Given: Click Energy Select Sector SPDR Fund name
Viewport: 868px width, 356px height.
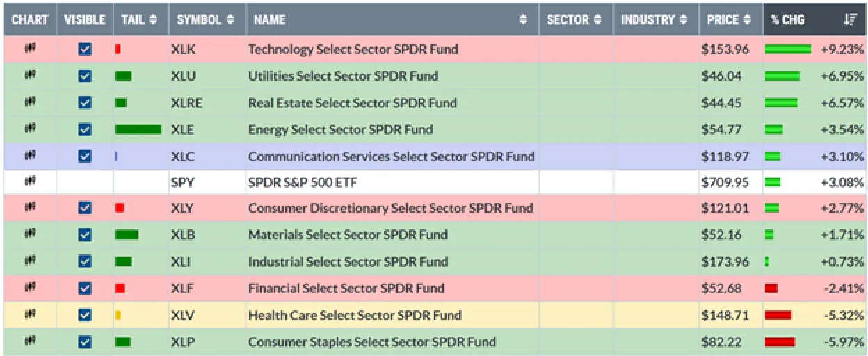Looking at the screenshot, I should (340, 129).
